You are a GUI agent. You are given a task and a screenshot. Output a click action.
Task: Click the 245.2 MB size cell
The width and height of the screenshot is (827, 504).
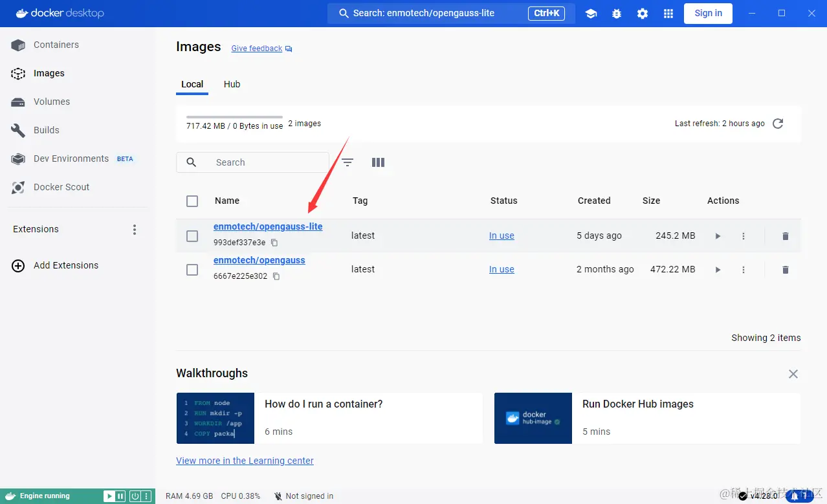675,236
